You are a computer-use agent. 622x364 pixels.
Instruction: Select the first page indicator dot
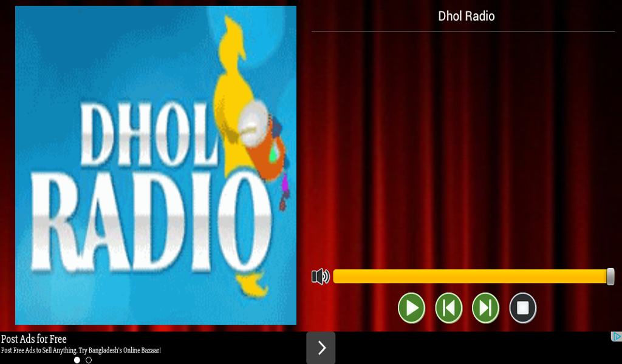[77, 360]
